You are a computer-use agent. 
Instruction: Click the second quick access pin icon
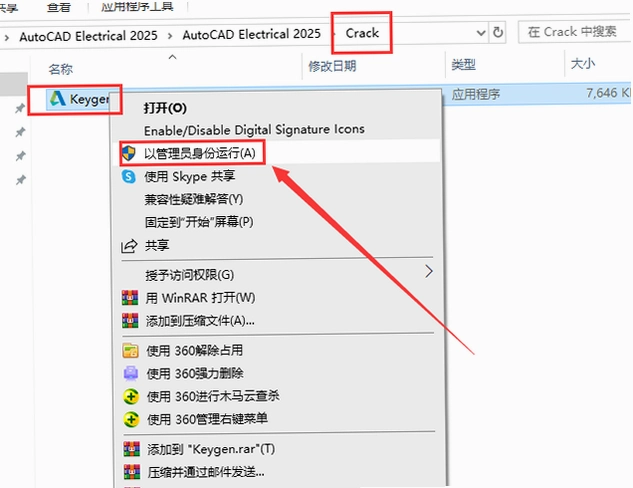tap(20, 132)
